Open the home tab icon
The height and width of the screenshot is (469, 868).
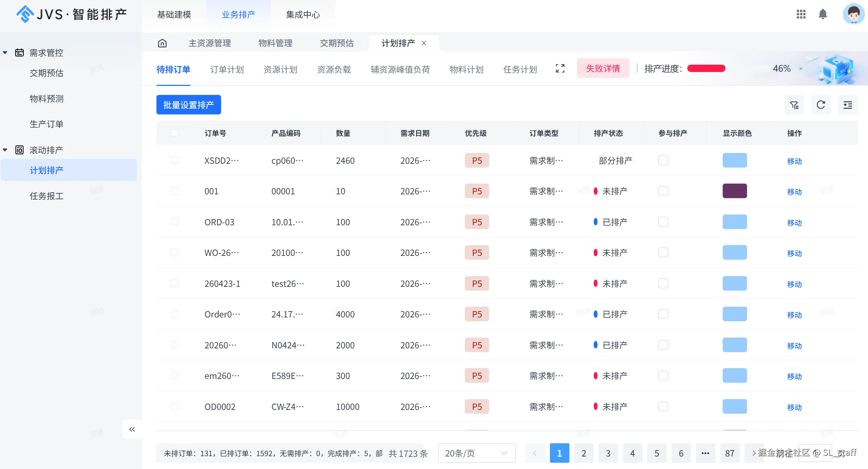point(162,43)
